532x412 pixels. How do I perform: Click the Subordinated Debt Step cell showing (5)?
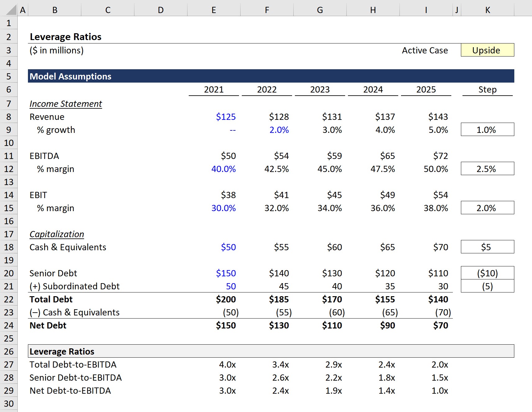point(487,286)
